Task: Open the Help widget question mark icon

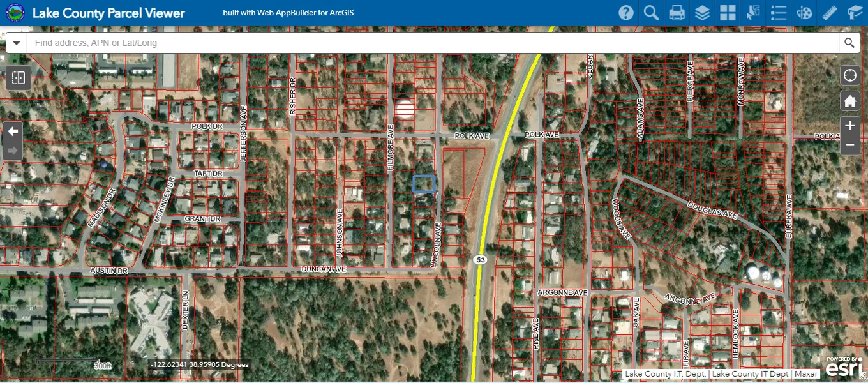Action: 626,13
